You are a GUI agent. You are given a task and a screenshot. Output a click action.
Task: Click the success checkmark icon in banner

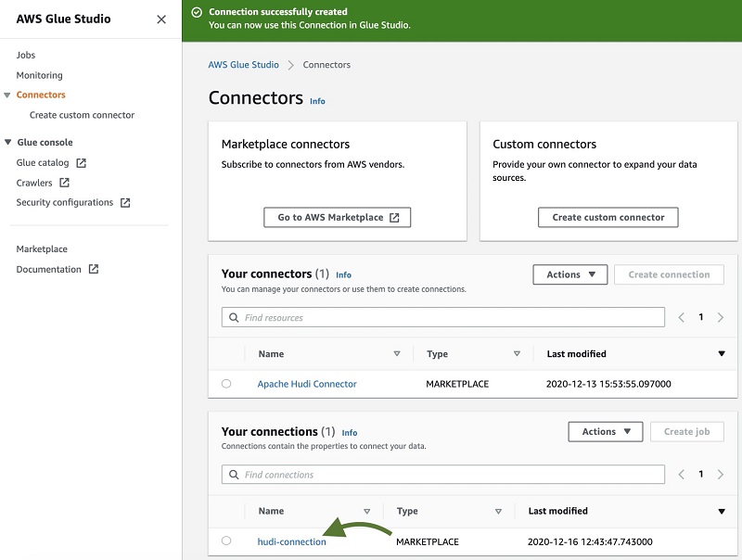pyautogui.click(x=197, y=12)
